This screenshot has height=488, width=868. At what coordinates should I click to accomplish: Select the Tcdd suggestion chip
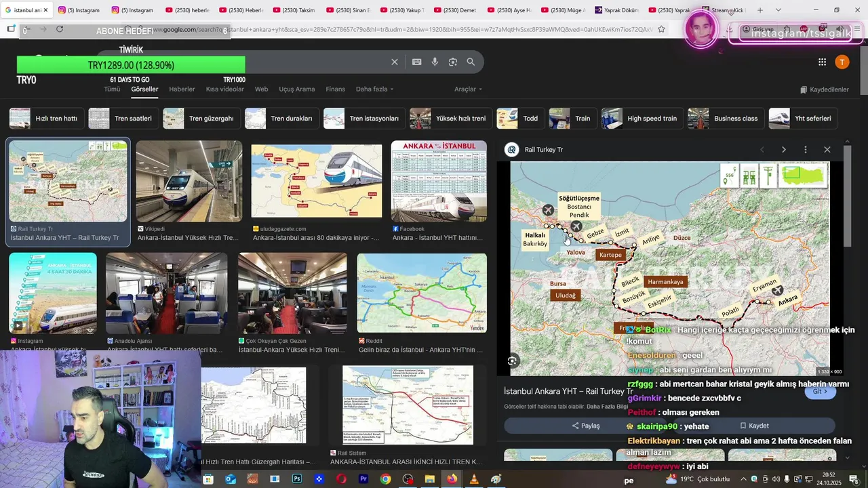(520, 119)
